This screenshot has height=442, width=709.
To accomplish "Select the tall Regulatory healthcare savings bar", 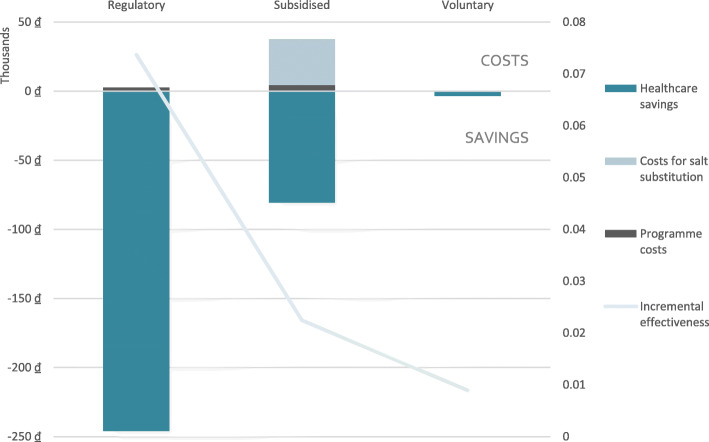I will 136,260.
